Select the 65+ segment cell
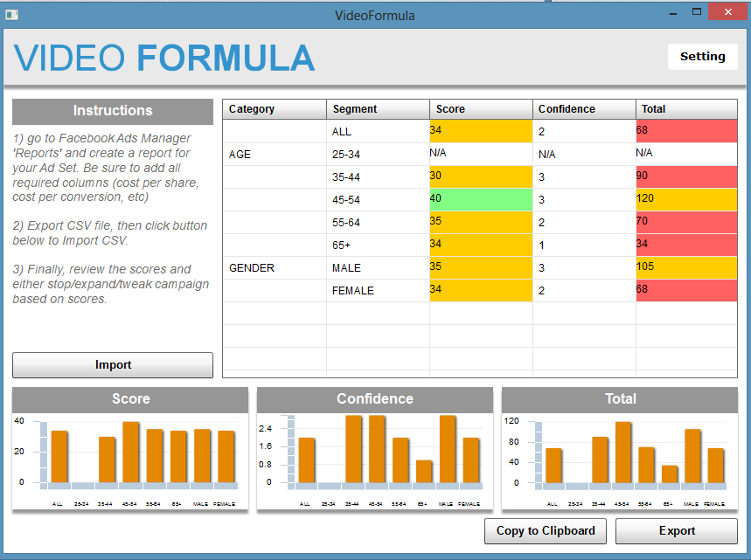The image size is (751, 560). 378,245
